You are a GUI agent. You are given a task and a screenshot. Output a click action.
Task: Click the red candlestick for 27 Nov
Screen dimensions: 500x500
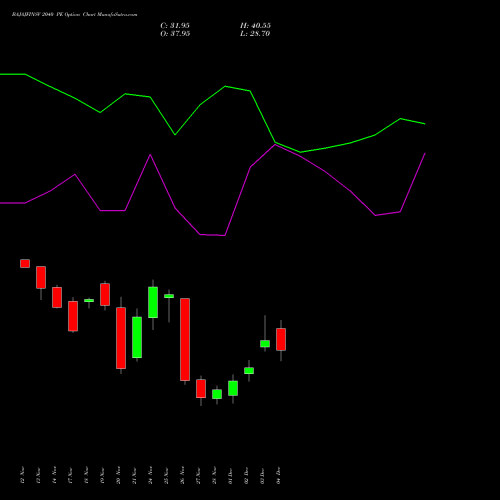201,388
